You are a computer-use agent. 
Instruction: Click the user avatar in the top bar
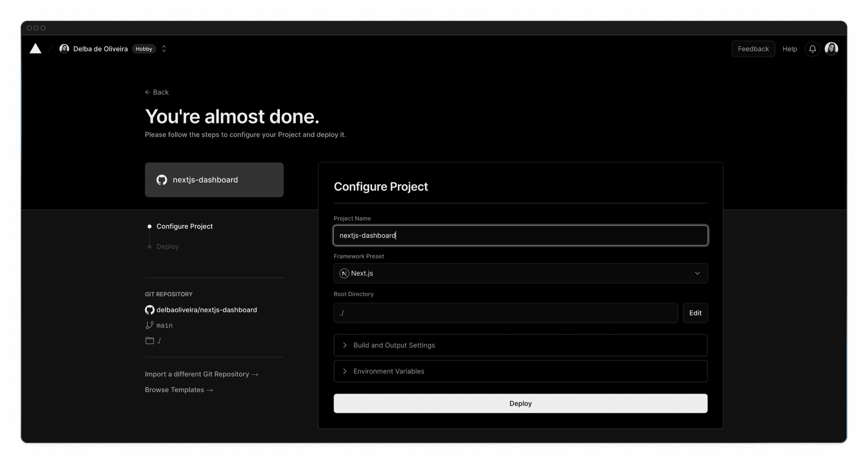(831, 48)
